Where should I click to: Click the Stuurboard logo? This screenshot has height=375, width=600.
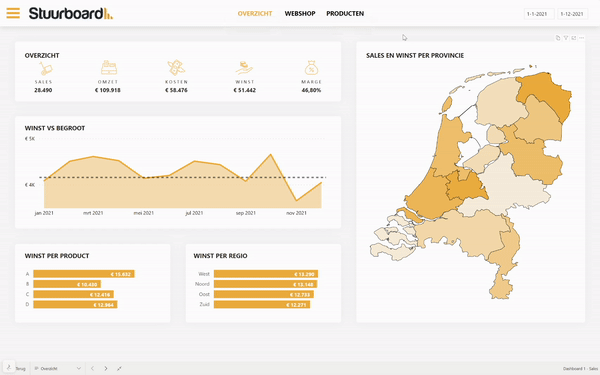tap(71, 13)
